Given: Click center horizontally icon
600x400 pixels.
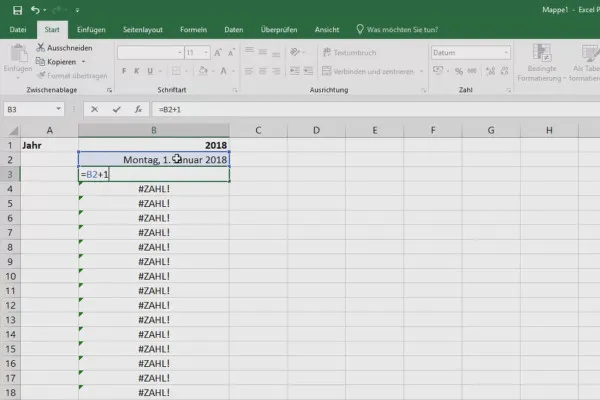Looking at the screenshot, I should pyautogui.click(x=262, y=71).
